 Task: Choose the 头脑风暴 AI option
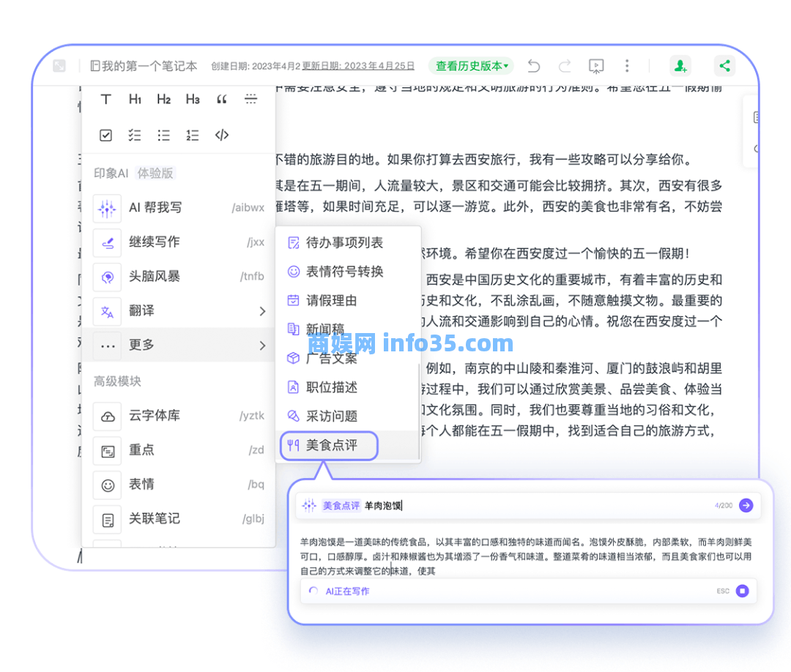pos(155,276)
